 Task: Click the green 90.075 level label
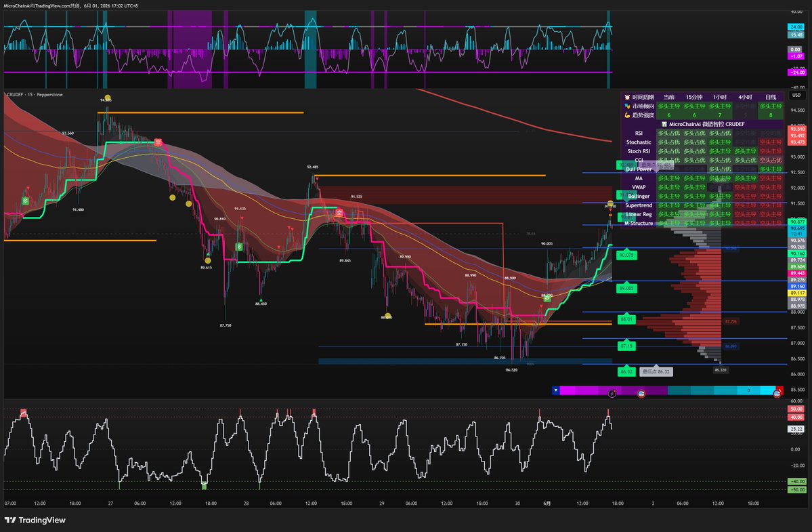coord(626,255)
